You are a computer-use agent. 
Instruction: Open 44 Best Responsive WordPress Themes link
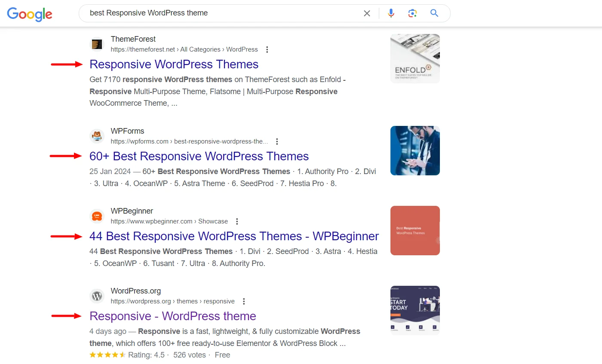click(x=234, y=236)
